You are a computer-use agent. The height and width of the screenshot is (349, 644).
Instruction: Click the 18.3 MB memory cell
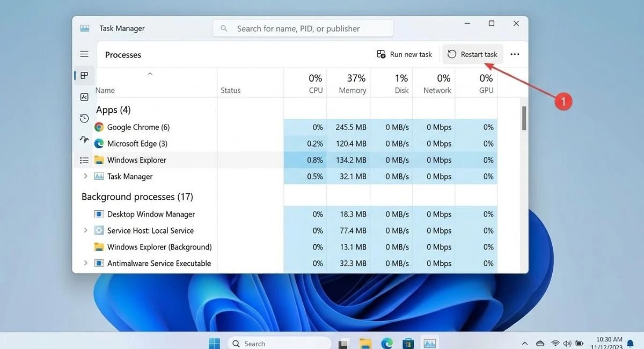[x=348, y=214]
